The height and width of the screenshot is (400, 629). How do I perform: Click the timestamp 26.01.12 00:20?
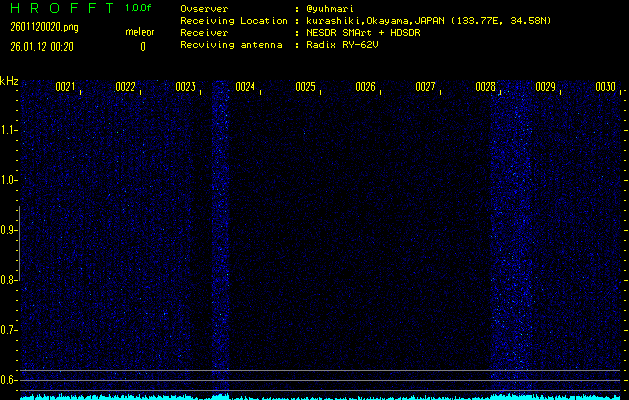(42, 47)
